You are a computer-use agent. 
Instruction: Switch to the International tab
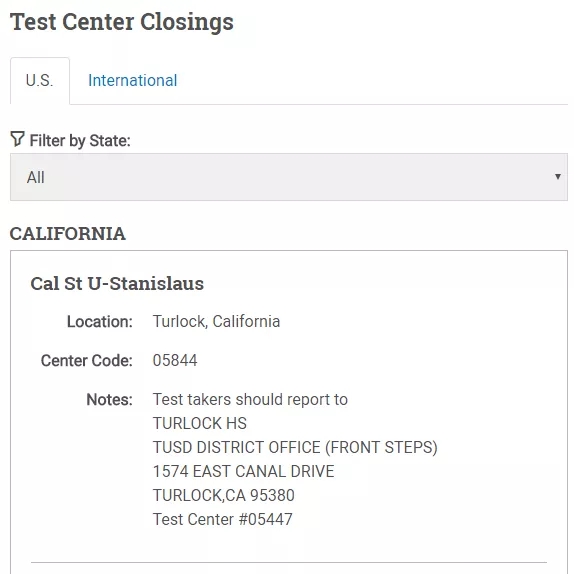coord(133,81)
